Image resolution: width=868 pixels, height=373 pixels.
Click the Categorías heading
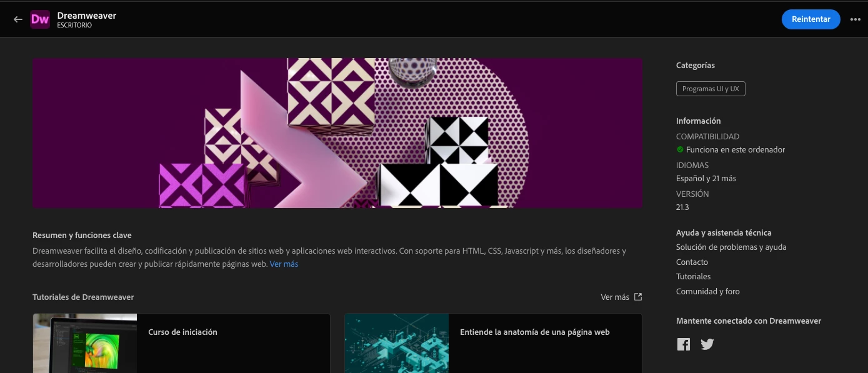[696, 65]
